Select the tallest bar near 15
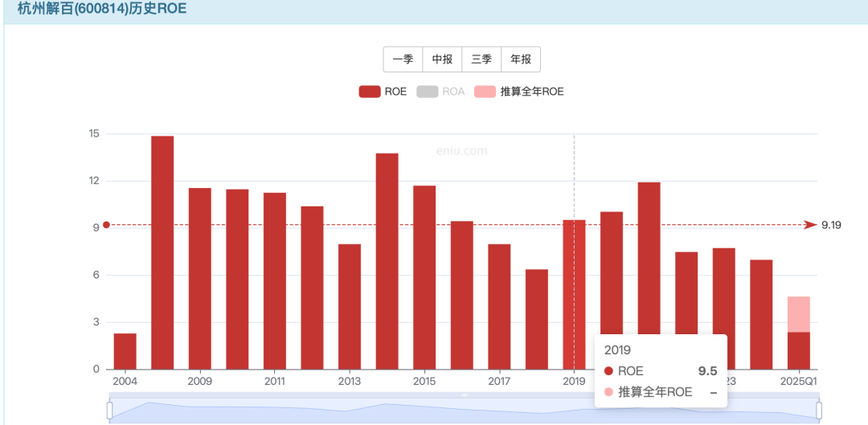 point(162,252)
